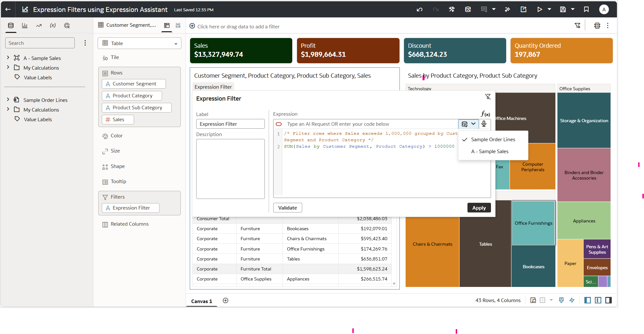Click the Preview play icon
Viewport: 644px width, 334px height.
[x=540, y=9]
